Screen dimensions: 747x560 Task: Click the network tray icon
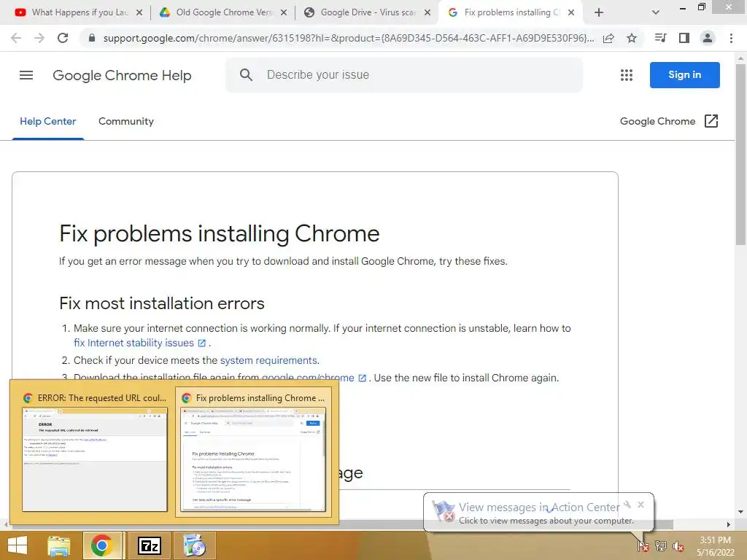pyautogui.click(x=661, y=545)
